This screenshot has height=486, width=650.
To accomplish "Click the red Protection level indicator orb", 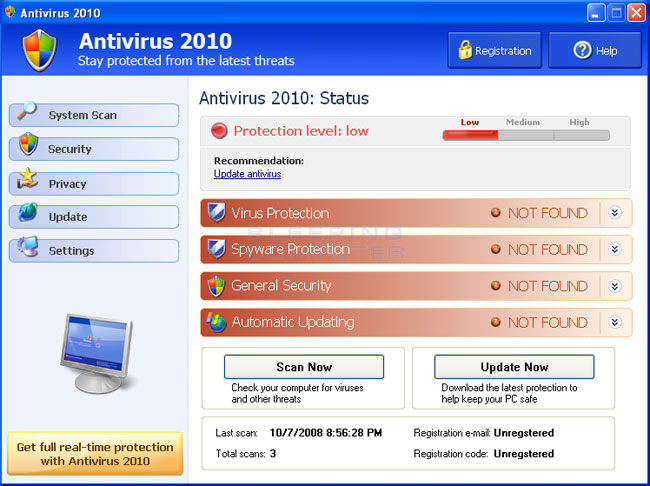I will click(219, 131).
